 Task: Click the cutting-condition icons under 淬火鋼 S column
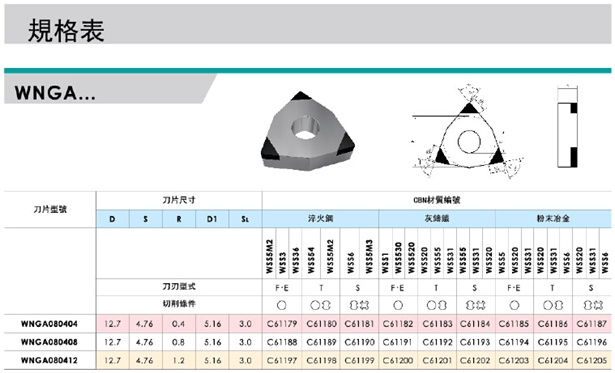pyautogui.click(x=359, y=305)
